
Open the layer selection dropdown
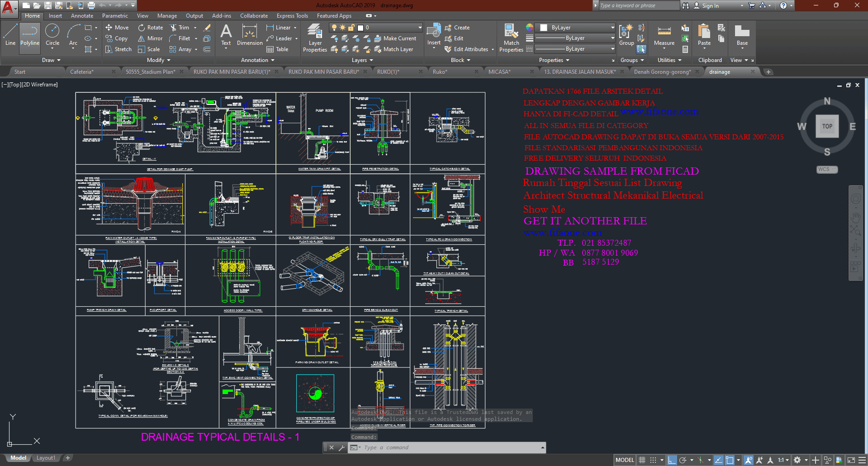[x=420, y=28]
